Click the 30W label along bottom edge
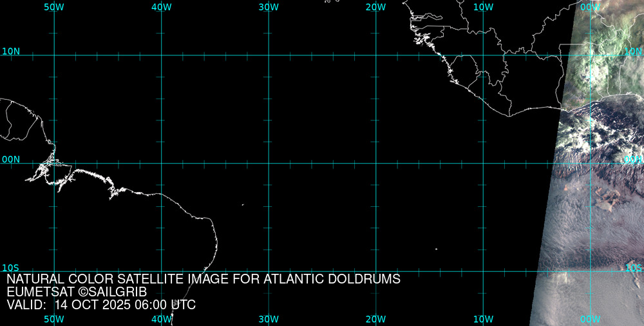The height and width of the screenshot is (326, 644). [269, 319]
